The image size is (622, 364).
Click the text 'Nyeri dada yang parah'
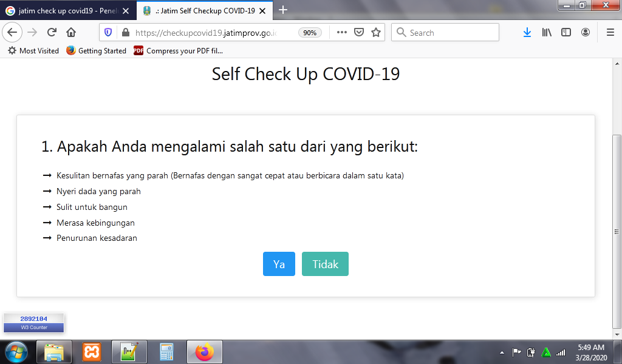tap(98, 191)
